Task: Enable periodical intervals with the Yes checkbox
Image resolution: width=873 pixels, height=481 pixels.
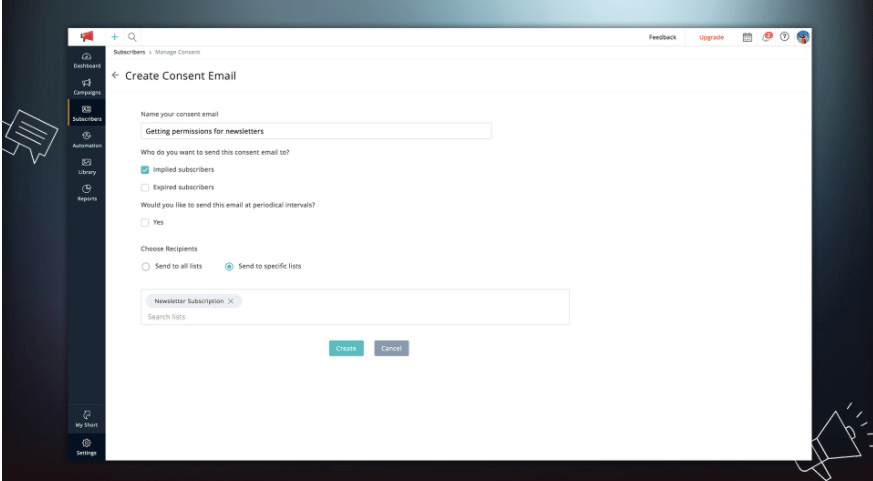Action: (x=145, y=222)
